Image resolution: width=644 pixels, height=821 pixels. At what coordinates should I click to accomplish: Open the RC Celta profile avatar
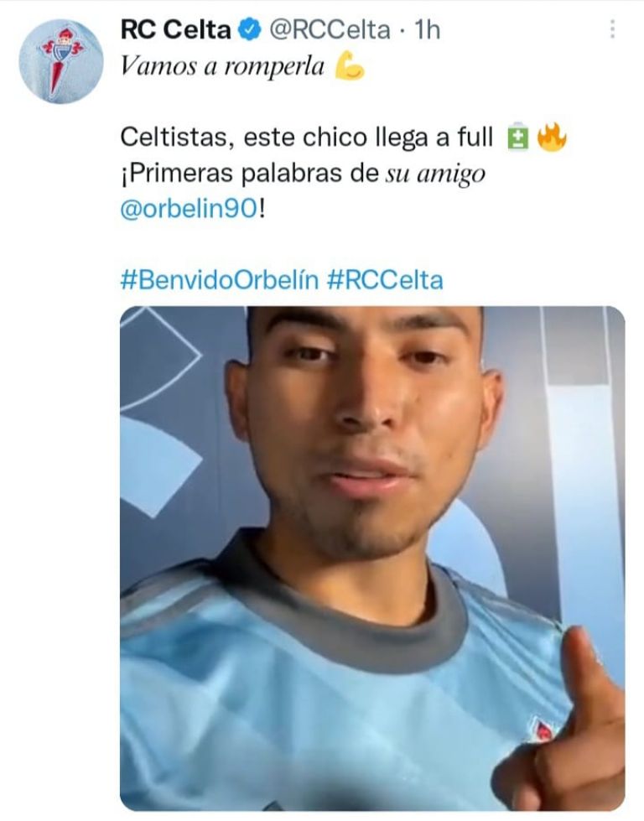click(61, 62)
